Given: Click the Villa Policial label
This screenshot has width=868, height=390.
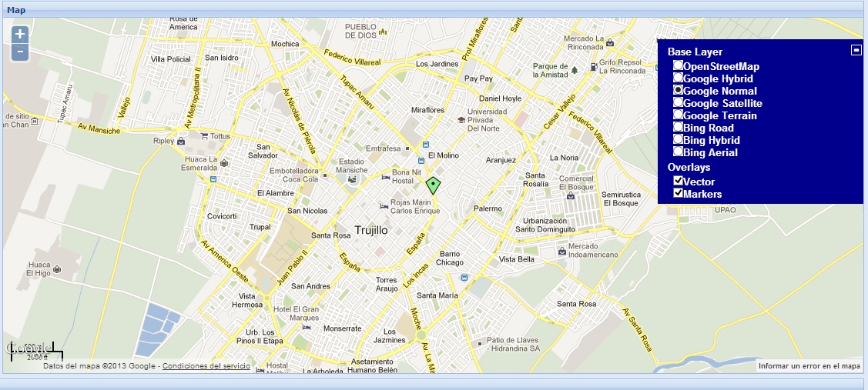Looking at the screenshot, I should click(170, 59).
